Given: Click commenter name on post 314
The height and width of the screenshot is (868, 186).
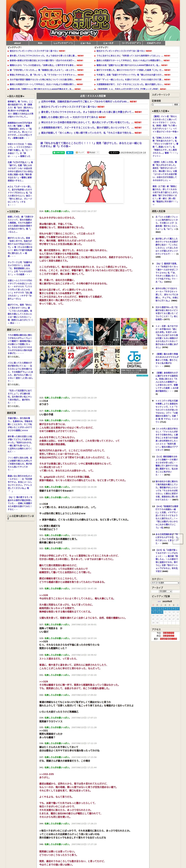Looking at the screenshot, I should [x=57, y=211].
